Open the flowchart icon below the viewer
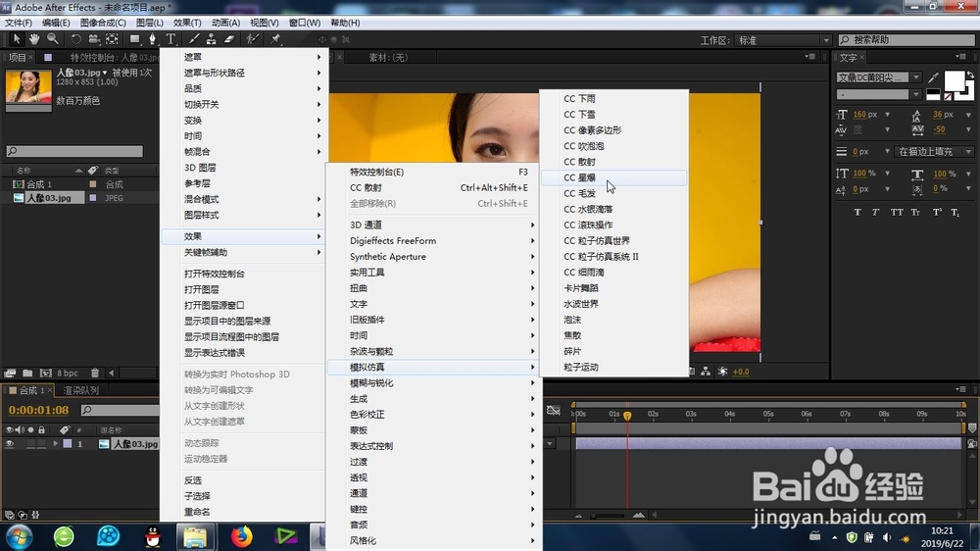The image size is (980, 551). click(x=706, y=372)
